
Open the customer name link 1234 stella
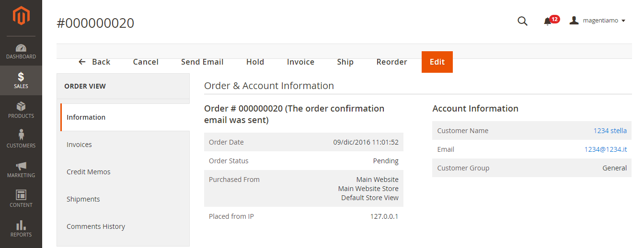[610, 131]
